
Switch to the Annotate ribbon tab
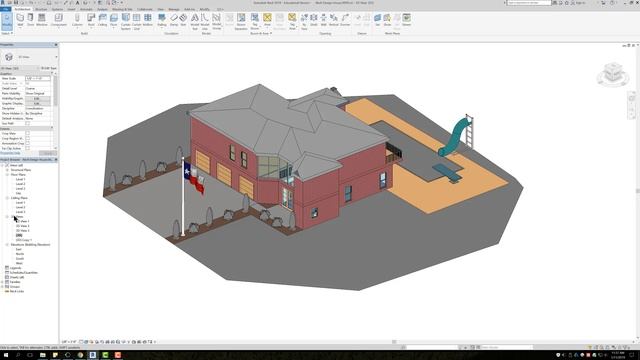coord(86,9)
